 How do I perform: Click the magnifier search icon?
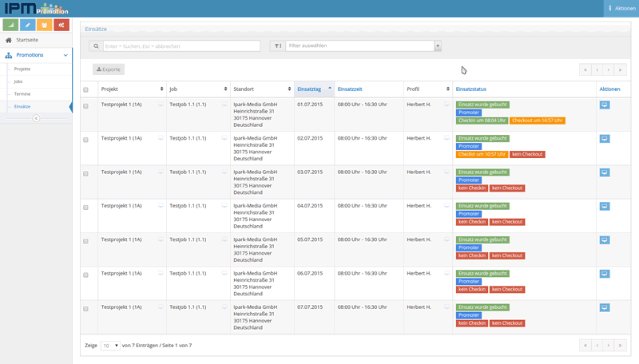(95, 46)
